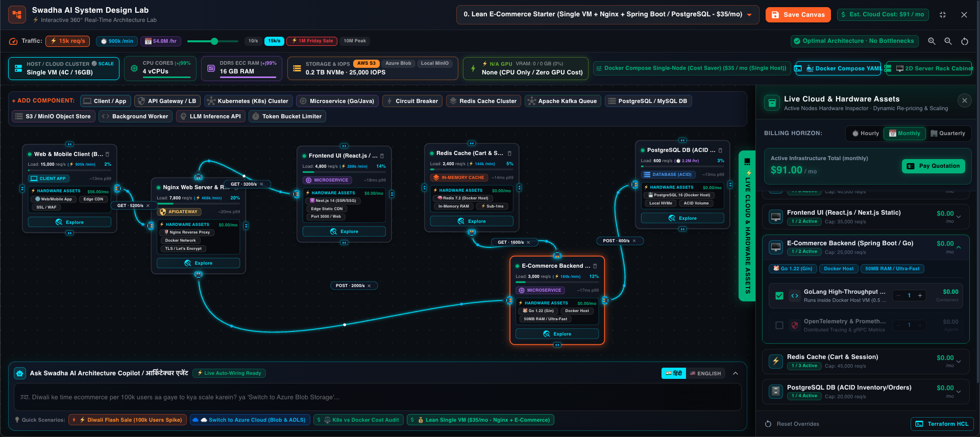The width and height of the screenshot is (980, 437).
Task: Click the PostgreSQL DB asset icon in panel
Action: [x=776, y=392]
